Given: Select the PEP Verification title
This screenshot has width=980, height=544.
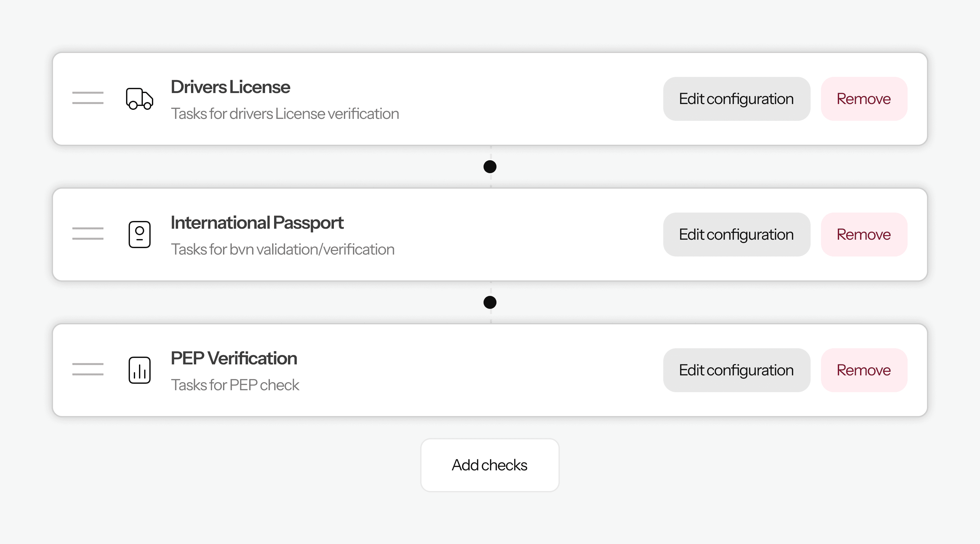Looking at the screenshot, I should [234, 358].
